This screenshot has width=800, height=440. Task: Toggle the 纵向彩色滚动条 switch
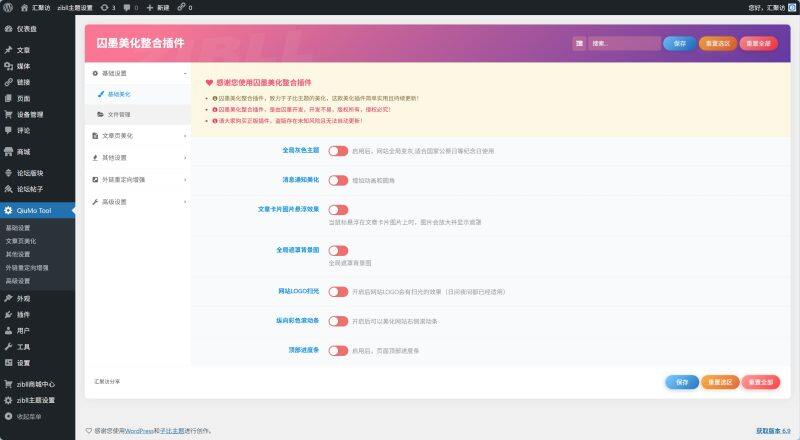point(338,321)
